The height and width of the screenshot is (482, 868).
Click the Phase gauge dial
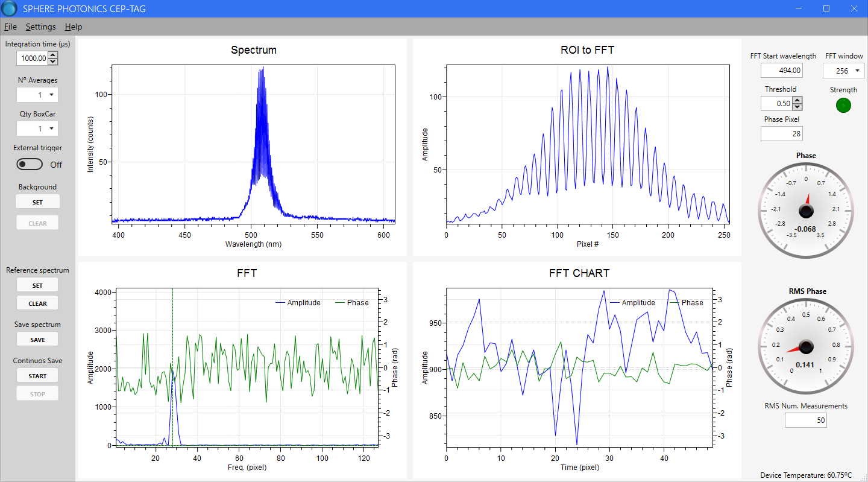click(806, 211)
